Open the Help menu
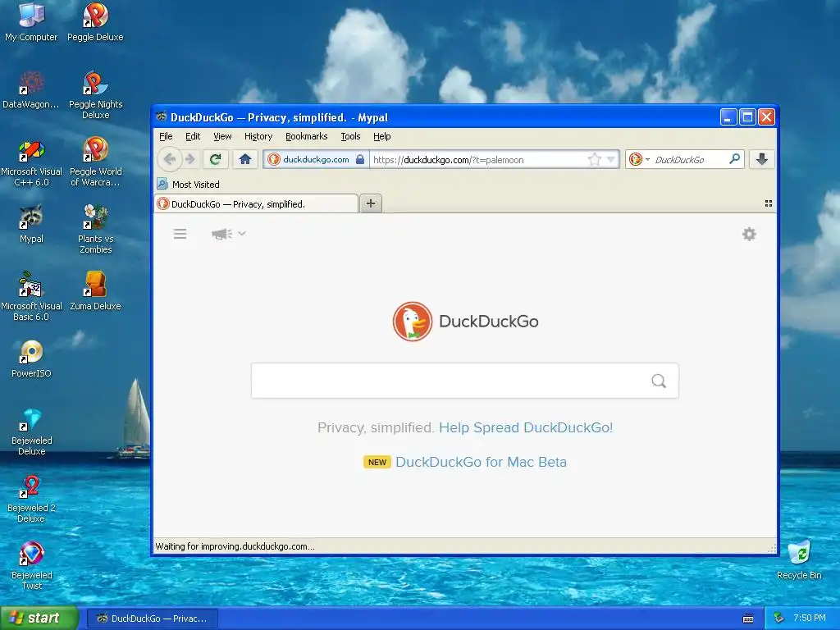 pos(382,136)
